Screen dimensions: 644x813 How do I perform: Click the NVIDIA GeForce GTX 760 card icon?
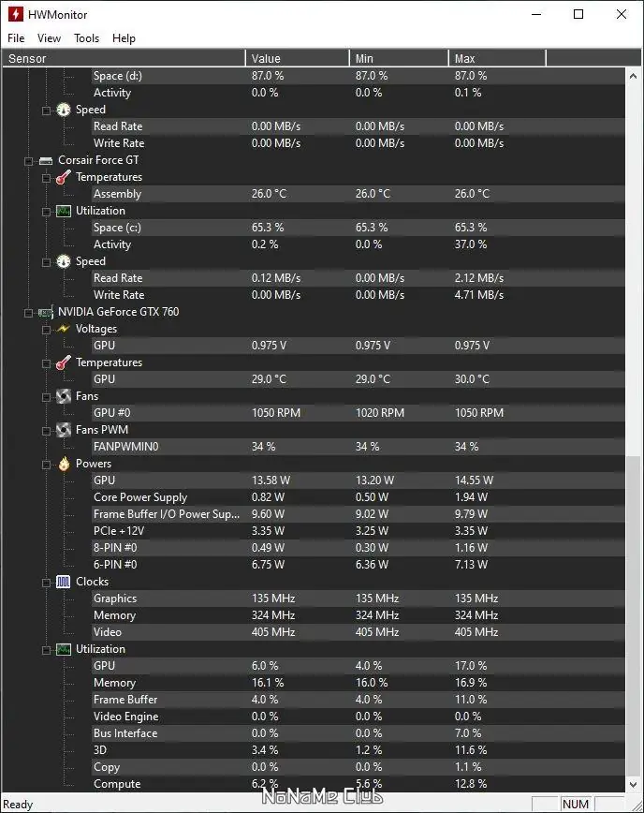(x=45, y=312)
